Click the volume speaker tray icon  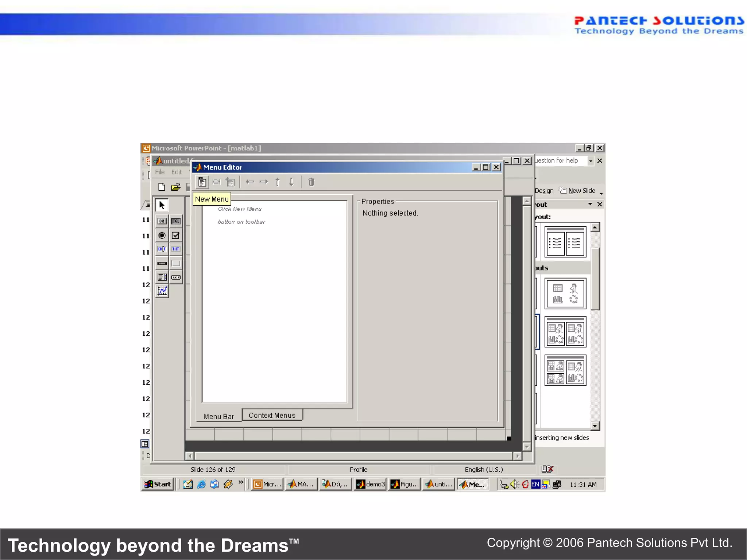tap(514, 484)
